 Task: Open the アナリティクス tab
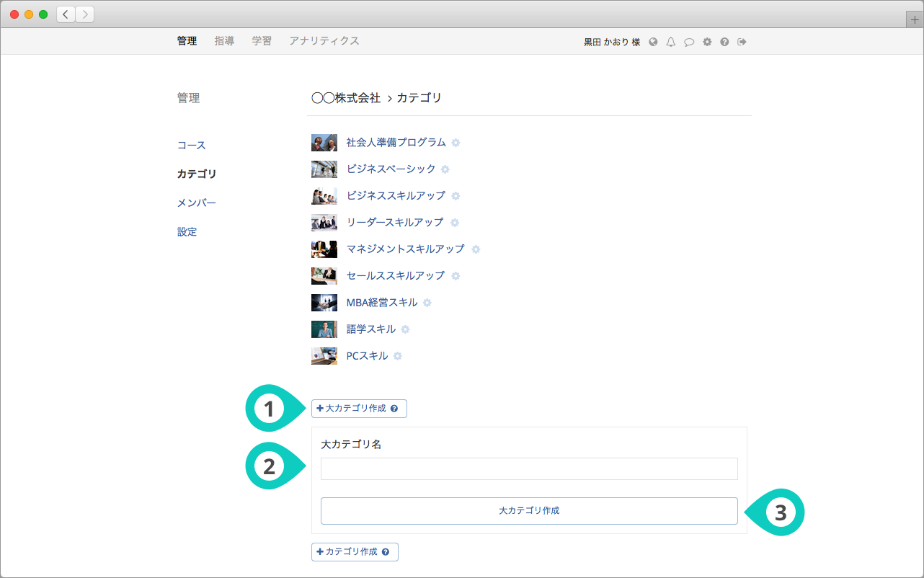click(324, 41)
